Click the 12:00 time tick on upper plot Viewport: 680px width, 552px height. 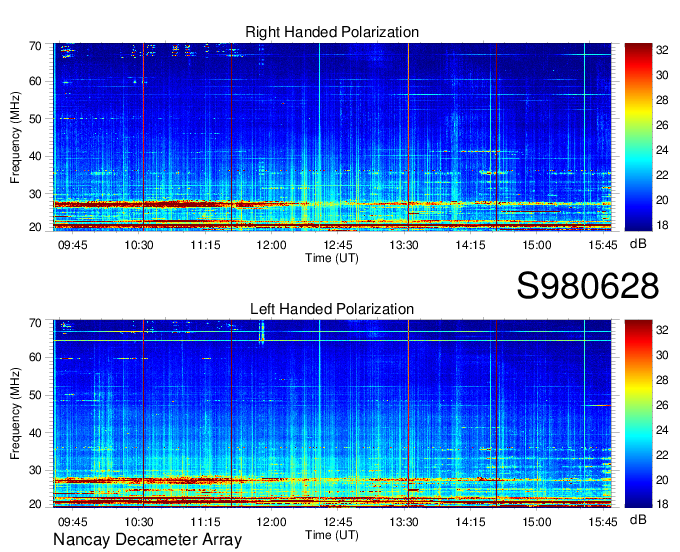click(x=271, y=245)
